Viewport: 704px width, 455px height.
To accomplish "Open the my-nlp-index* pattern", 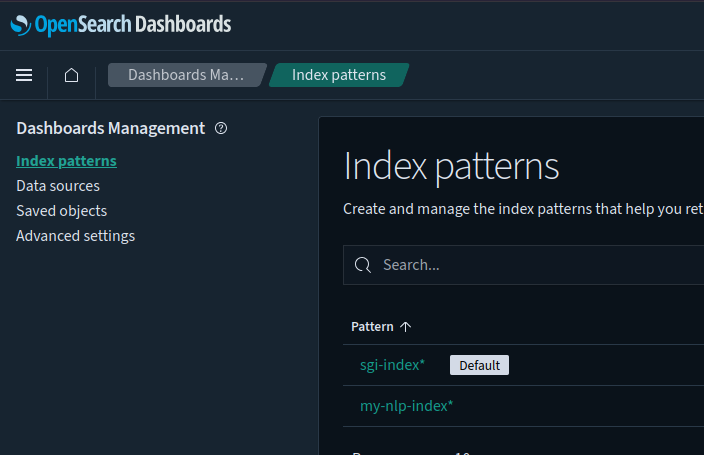I will [407, 406].
